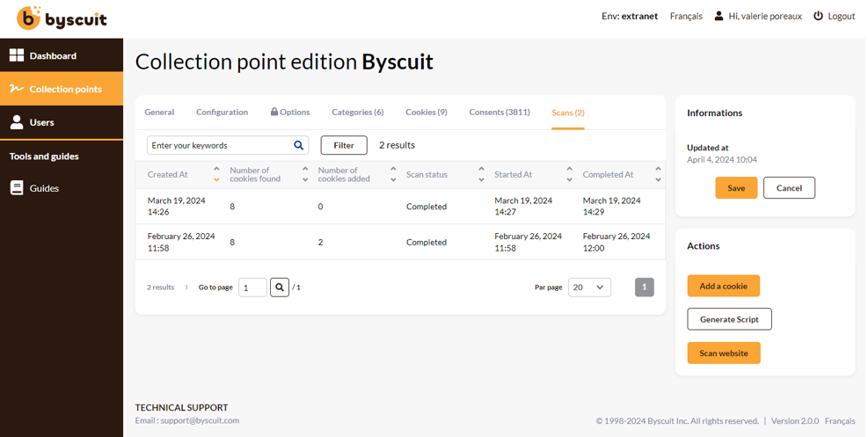Click the Scan website button
868x437 pixels.
724,353
